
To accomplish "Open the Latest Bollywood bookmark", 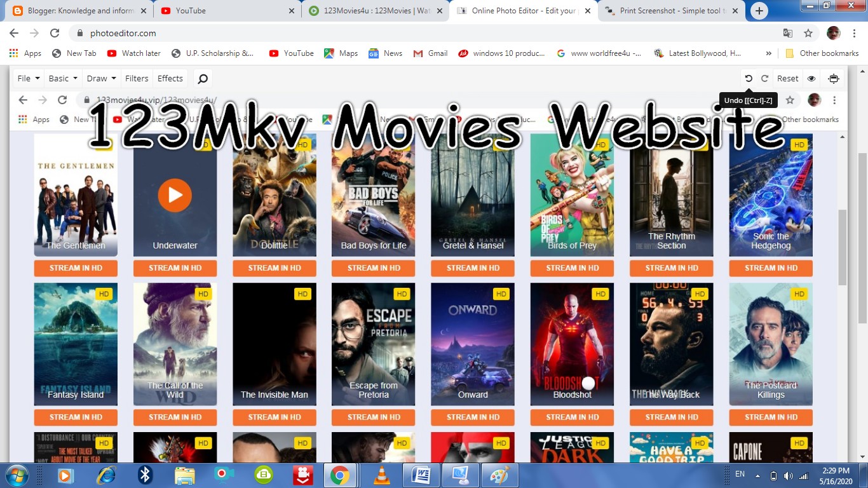I will 698,53.
